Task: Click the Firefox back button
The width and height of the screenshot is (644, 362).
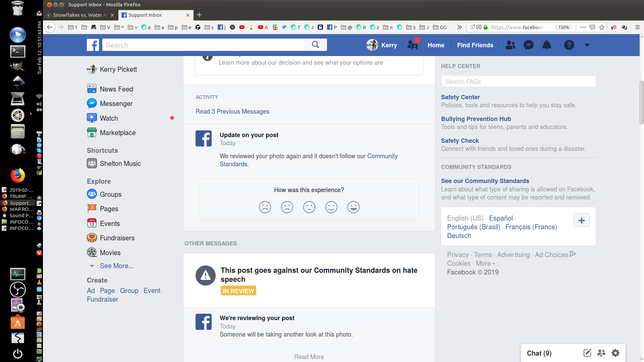Action: click(50, 27)
